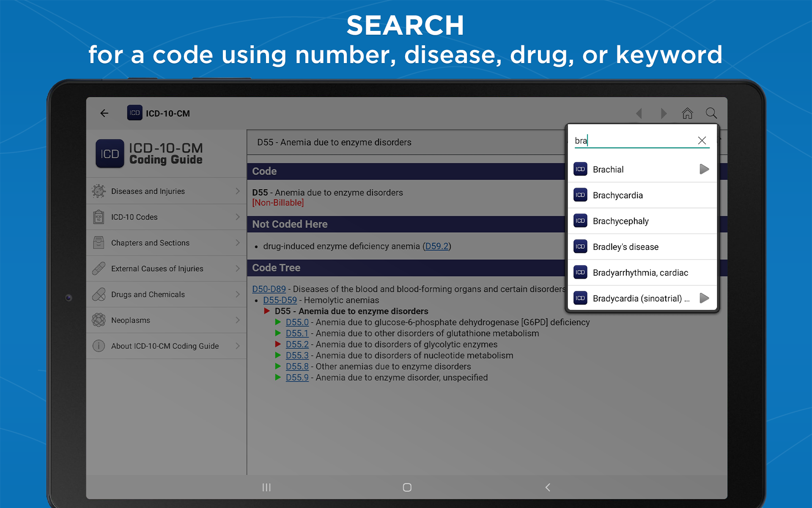Tap the Diseases and Injuries virus icon

[x=99, y=191]
